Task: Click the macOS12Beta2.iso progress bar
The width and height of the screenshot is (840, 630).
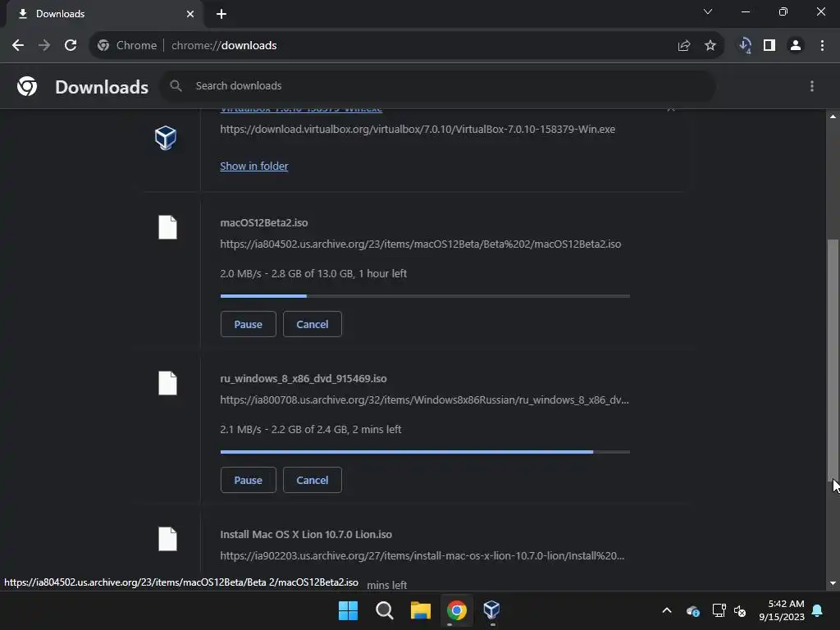Action: pyautogui.click(x=425, y=295)
